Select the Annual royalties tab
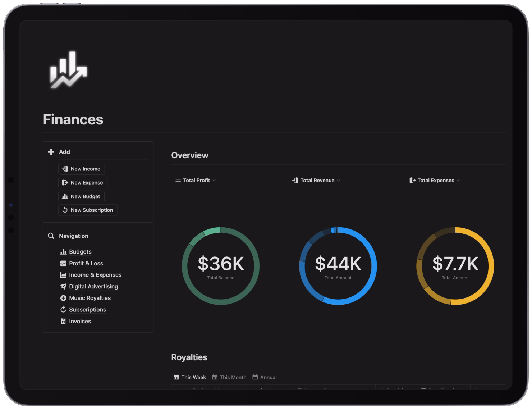 (x=265, y=377)
